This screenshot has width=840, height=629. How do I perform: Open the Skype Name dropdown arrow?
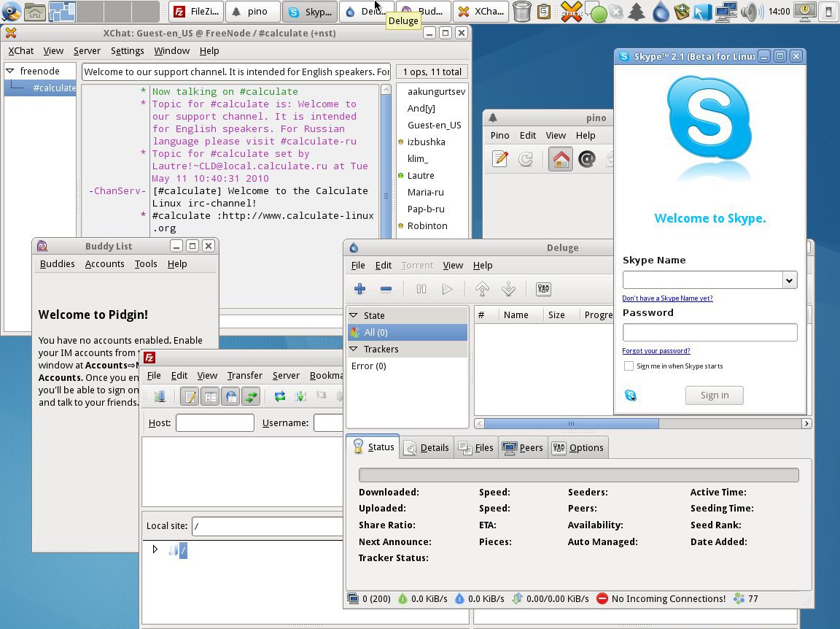coord(789,280)
